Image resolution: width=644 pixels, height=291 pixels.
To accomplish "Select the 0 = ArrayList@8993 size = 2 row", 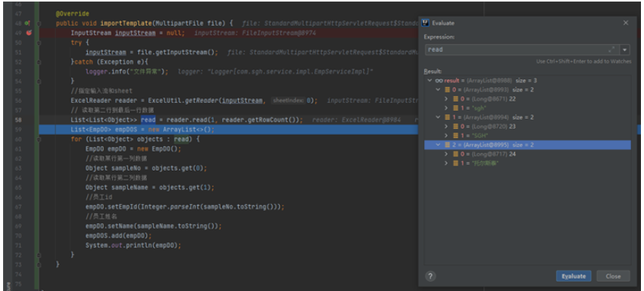I will click(x=527, y=90).
